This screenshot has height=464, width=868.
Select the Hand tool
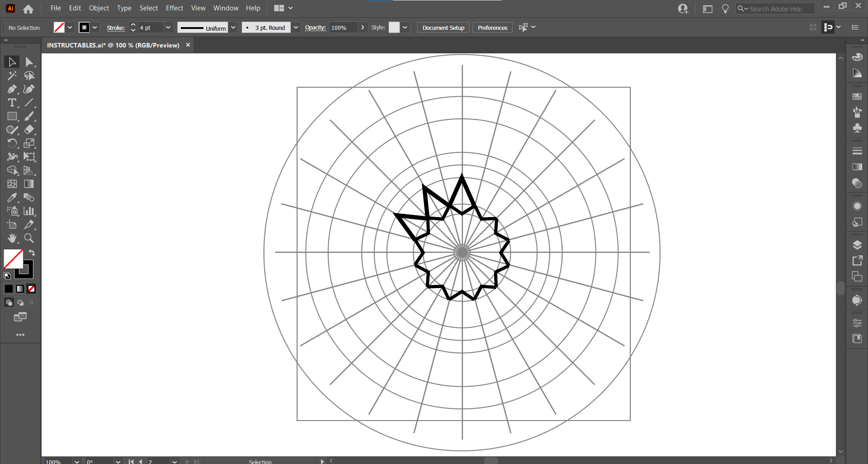click(x=12, y=238)
